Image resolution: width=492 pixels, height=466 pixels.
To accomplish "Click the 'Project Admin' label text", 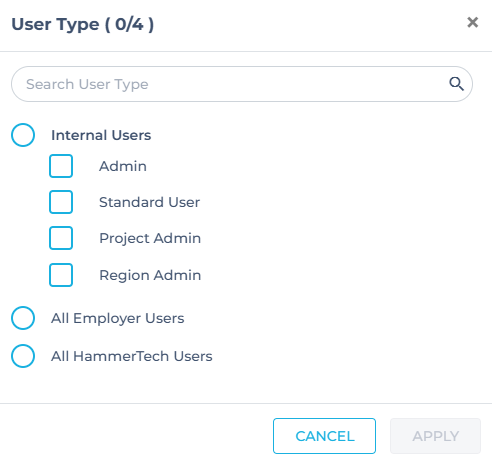I will pos(150,238).
